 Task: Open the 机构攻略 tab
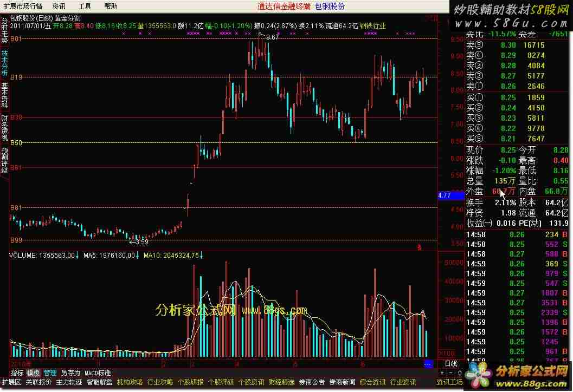pos(130,382)
